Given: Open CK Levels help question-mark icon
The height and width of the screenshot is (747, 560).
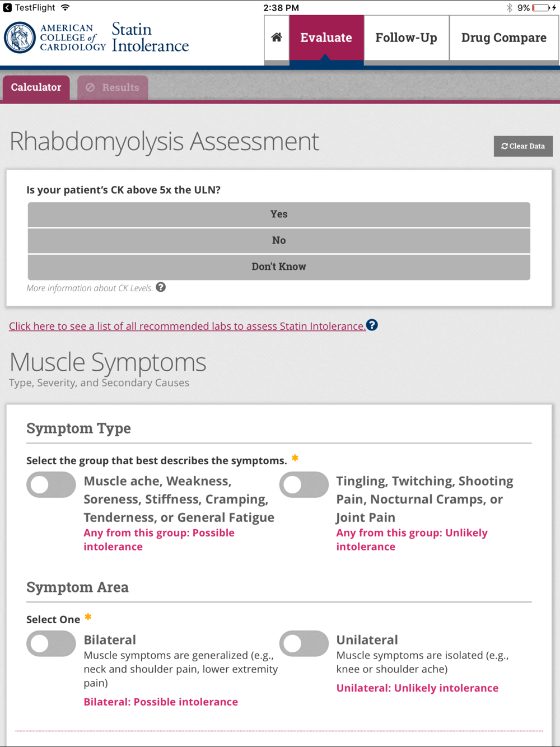Looking at the screenshot, I should [161, 287].
